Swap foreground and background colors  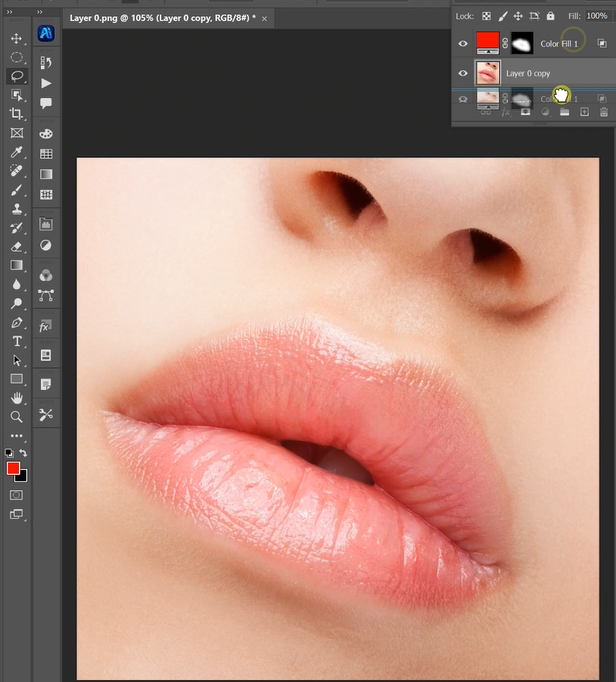point(24,454)
